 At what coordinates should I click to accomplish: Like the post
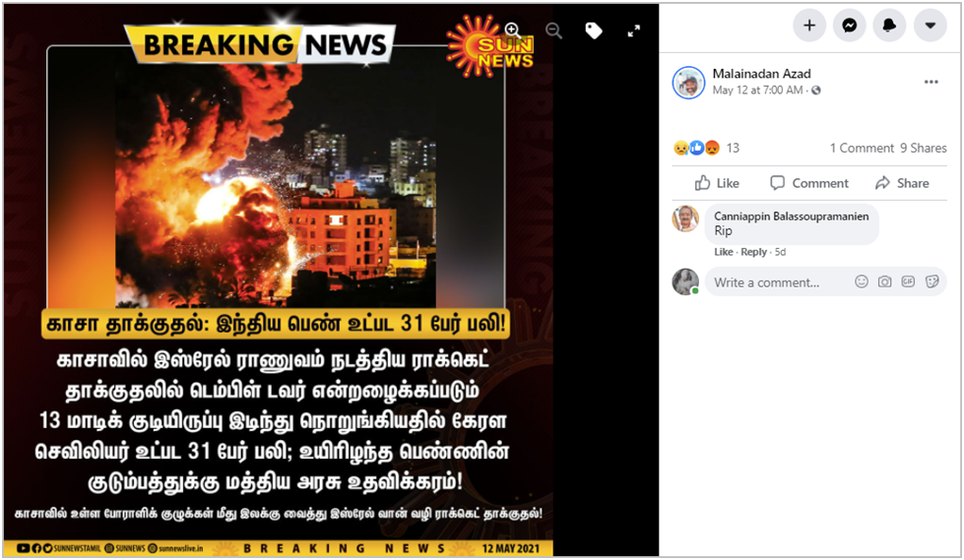717,183
